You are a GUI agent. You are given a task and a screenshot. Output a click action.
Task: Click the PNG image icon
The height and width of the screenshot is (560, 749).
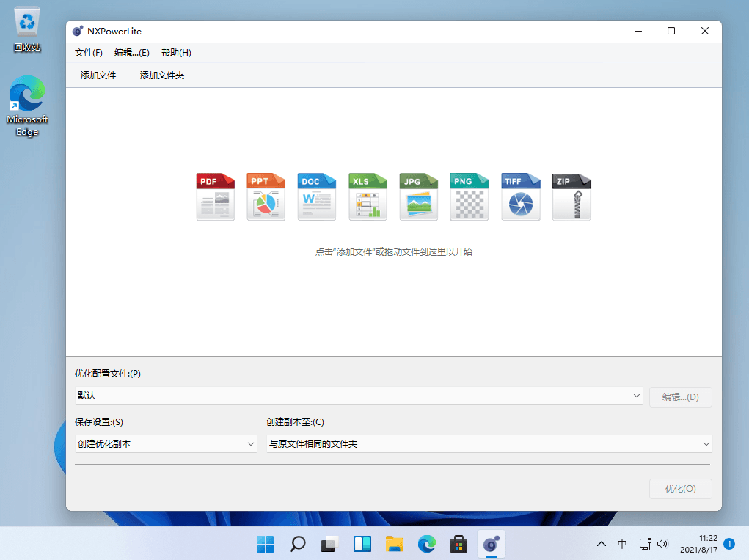469,196
